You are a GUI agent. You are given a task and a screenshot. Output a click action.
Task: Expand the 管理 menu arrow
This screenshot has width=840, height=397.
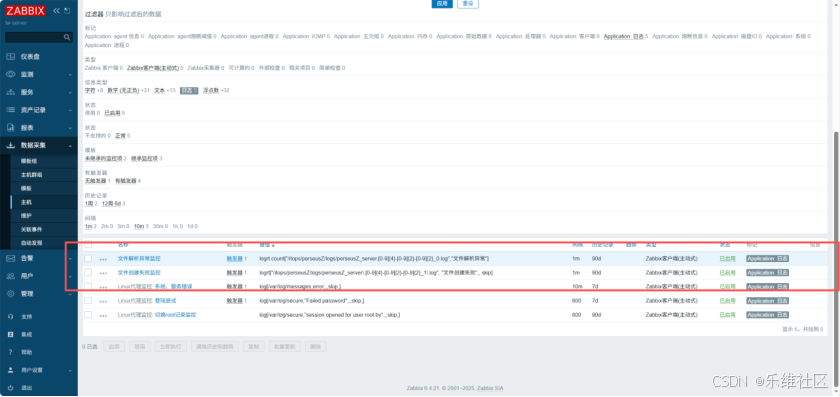pyautogui.click(x=70, y=294)
